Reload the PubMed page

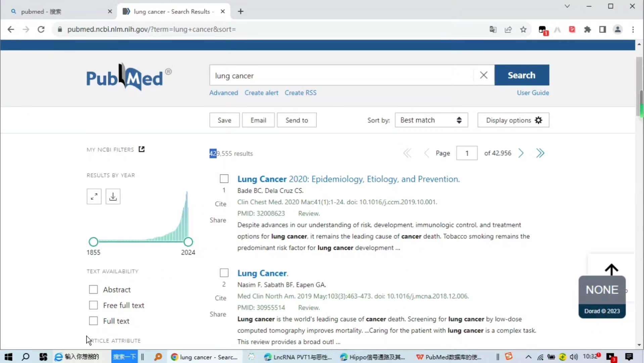[41, 29]
